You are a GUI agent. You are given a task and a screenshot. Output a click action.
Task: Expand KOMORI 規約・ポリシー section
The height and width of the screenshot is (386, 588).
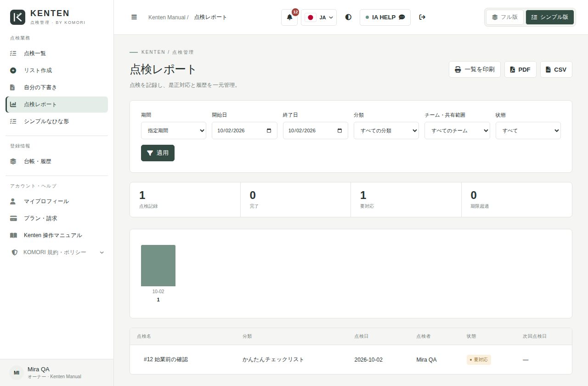pyautogui.click(x=57, y=252)
